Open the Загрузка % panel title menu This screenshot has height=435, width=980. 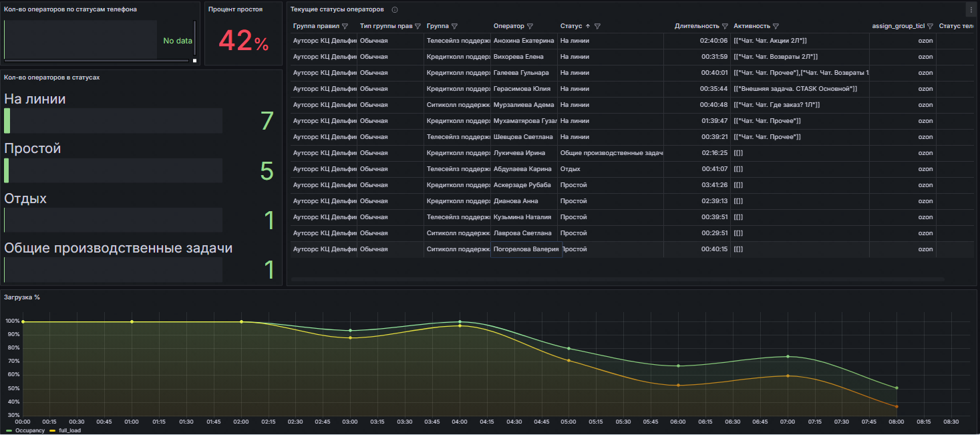(22, 297)
